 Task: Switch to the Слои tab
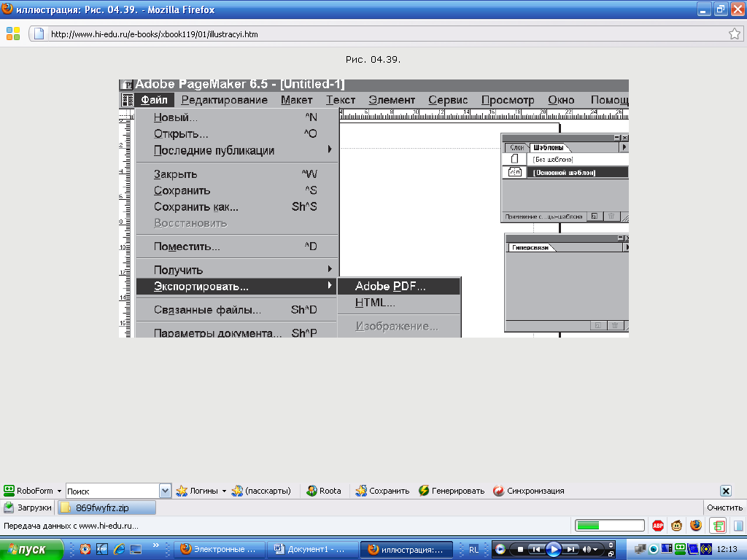point(516,147)
